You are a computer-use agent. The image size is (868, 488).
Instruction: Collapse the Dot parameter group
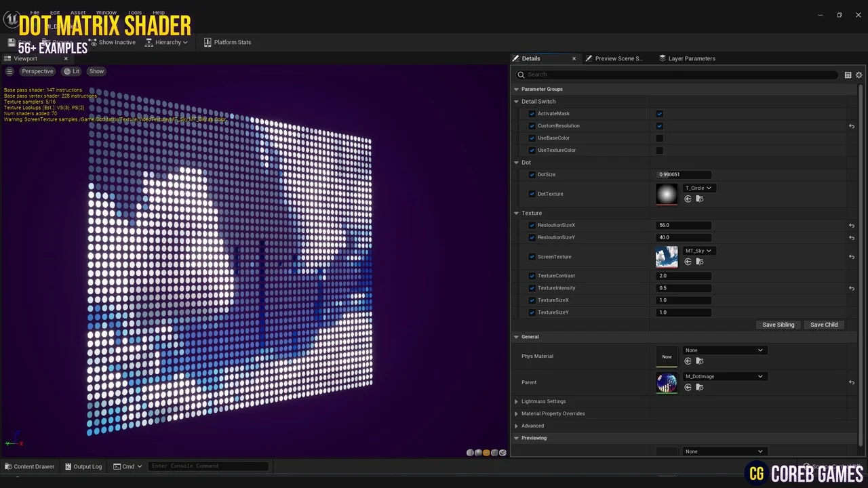(x=516, y=162)
